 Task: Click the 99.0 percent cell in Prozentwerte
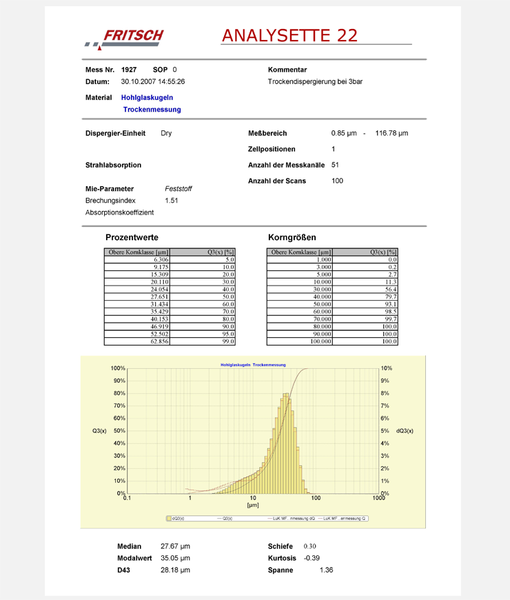coord(202,341)
